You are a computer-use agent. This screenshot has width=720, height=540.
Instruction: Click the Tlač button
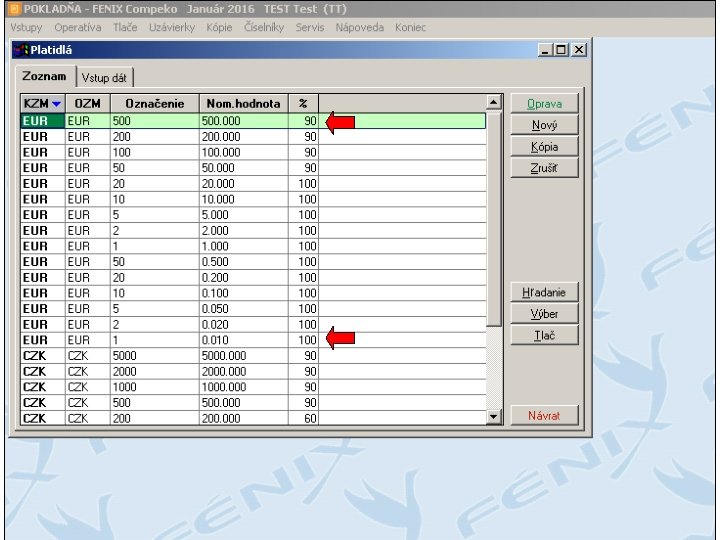click(x=544, y=335)
